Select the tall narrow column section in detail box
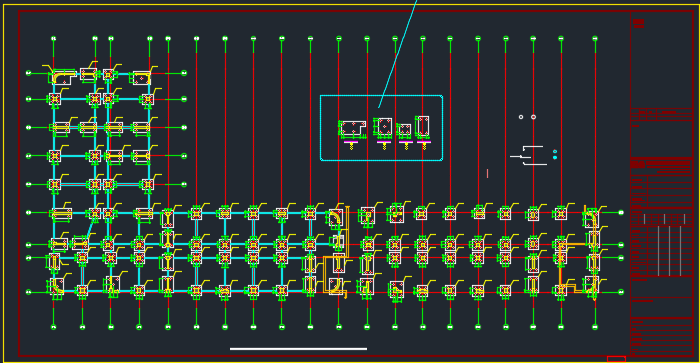 click(x=423, y=126)
